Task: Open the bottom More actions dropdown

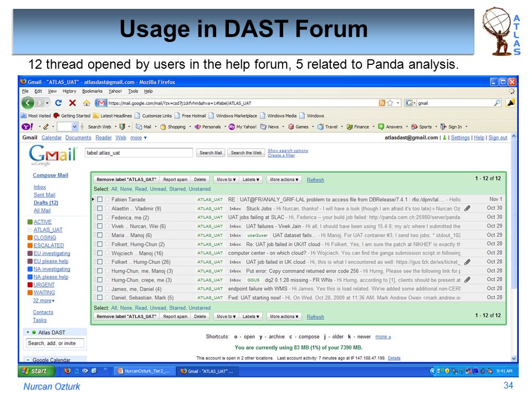Action: pos(284,316)
